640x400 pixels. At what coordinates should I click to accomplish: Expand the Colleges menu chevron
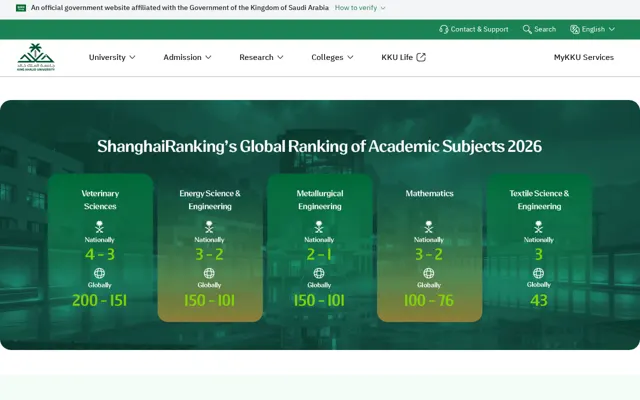tap(350, 57)
